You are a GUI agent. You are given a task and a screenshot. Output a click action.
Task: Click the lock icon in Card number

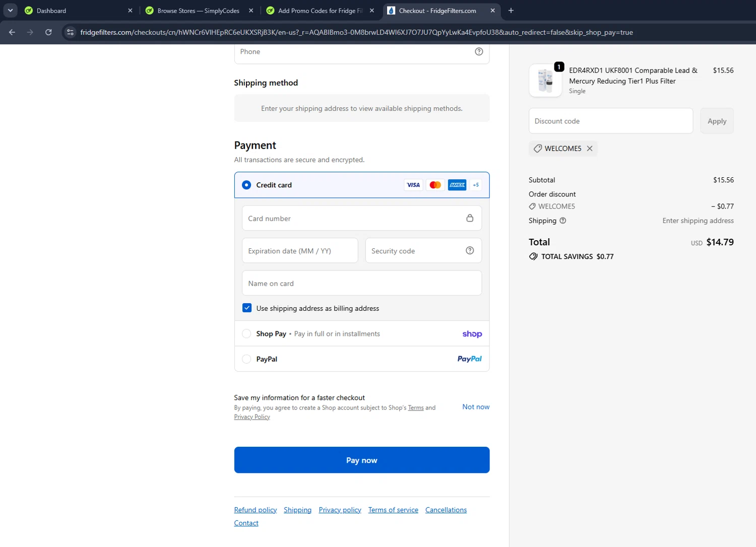(x=470, y=218)
